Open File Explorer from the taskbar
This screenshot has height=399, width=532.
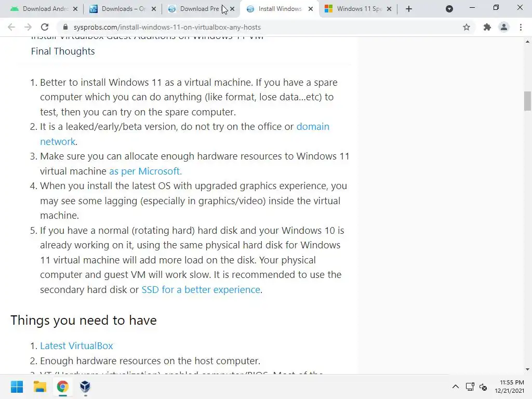[39, 387]
